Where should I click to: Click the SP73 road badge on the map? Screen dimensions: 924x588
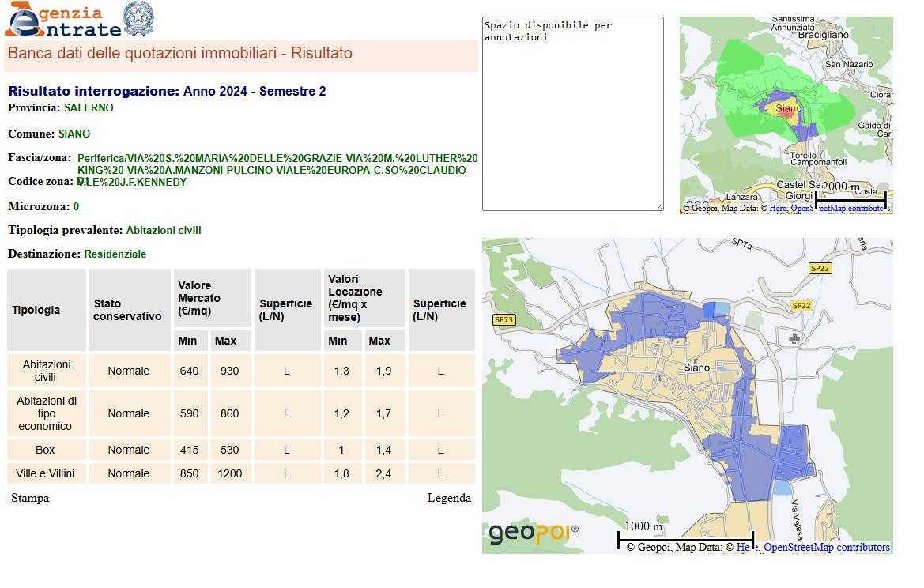pos(503,320)
